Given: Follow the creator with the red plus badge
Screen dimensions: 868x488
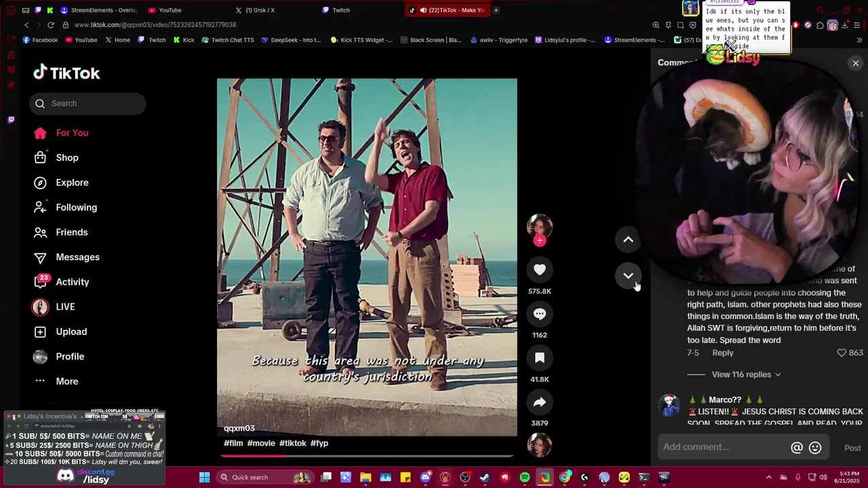Looking at the screenshot, I should (540, 241).
